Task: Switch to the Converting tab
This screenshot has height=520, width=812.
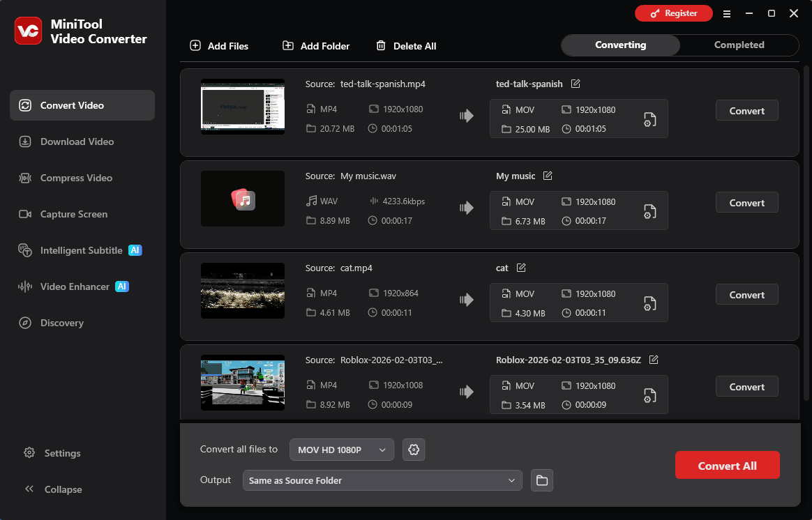Action: [620, 45]
